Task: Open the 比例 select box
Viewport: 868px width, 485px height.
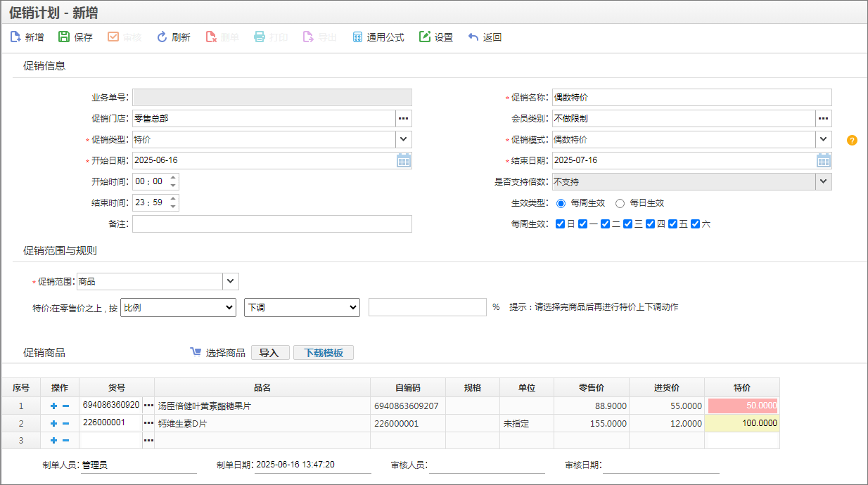Action: 179,307
